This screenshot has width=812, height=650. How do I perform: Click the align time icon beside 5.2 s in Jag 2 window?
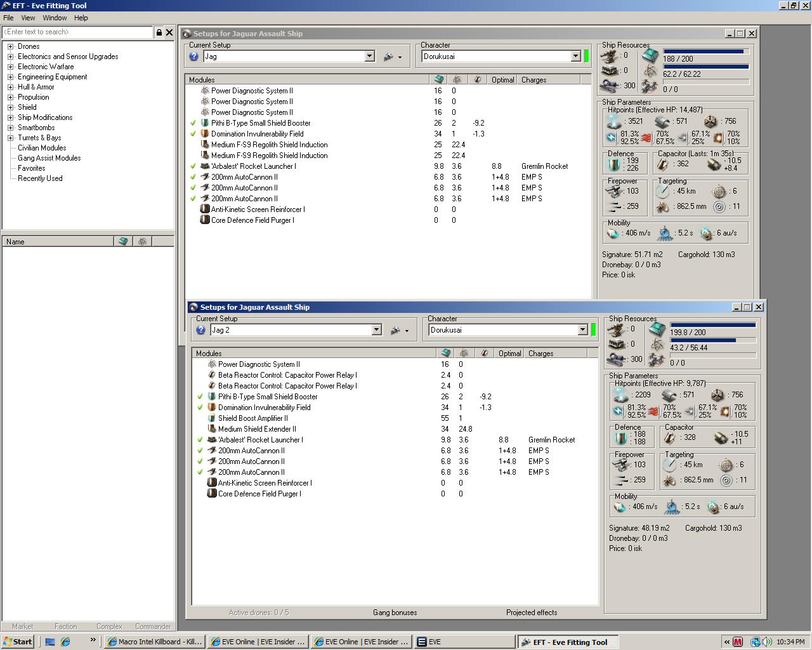click(672, 507)
